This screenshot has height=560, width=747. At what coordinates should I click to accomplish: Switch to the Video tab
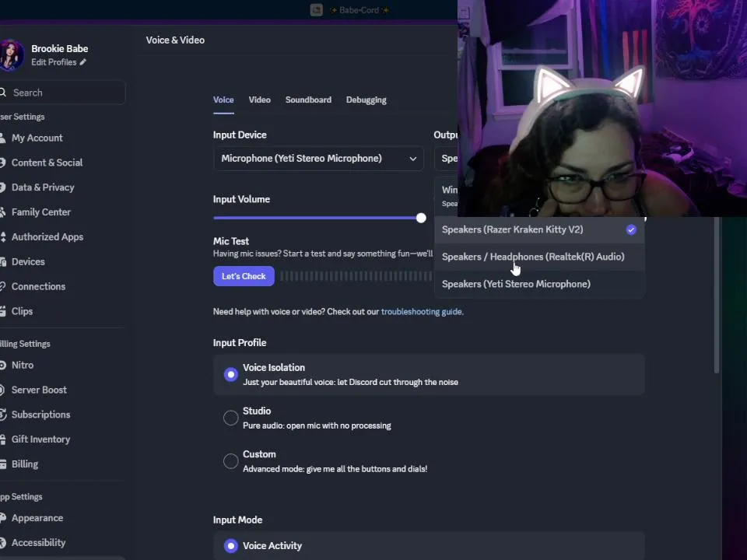click(260, 100)
